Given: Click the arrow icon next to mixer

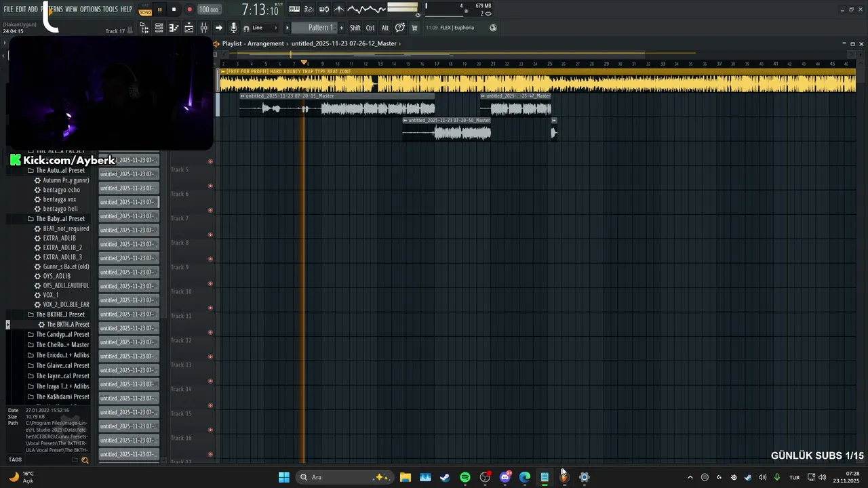Looking at the screenshot, I should [x=218, y=28].
